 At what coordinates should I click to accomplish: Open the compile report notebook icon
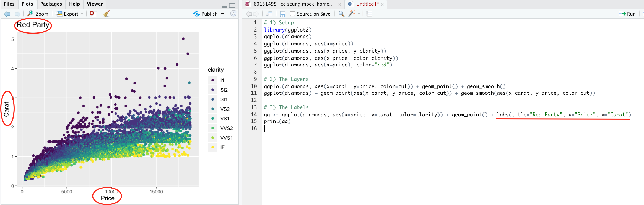tap(369, 14)
